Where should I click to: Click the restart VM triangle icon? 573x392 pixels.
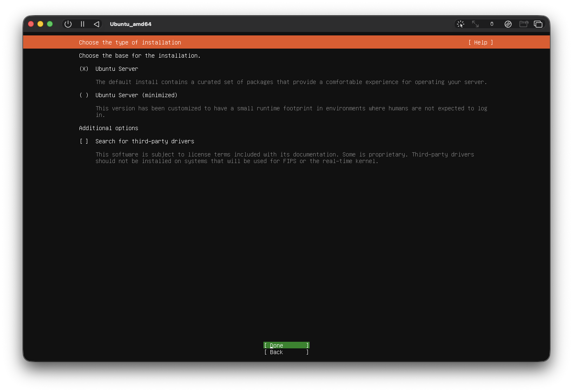coord(96,24)
